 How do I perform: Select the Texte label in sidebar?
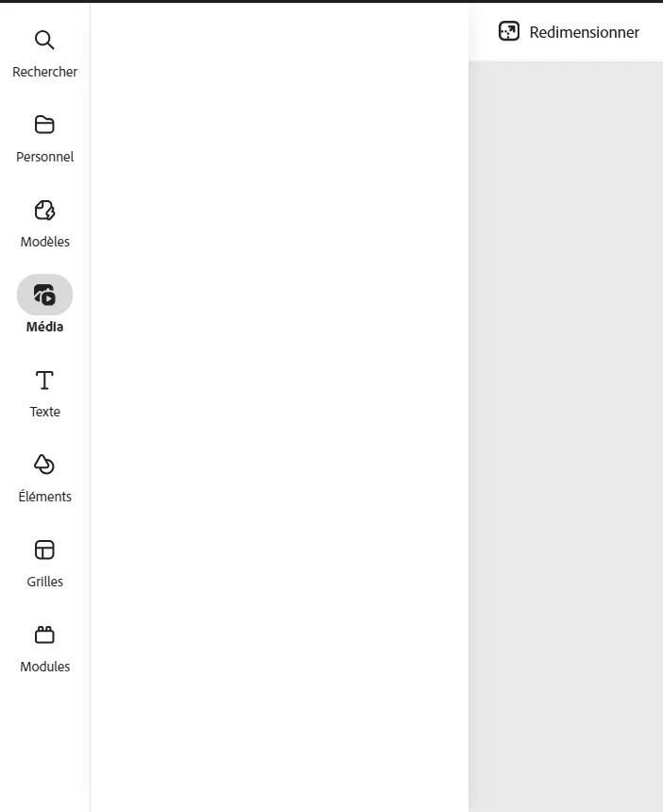[x=45, y=412]
